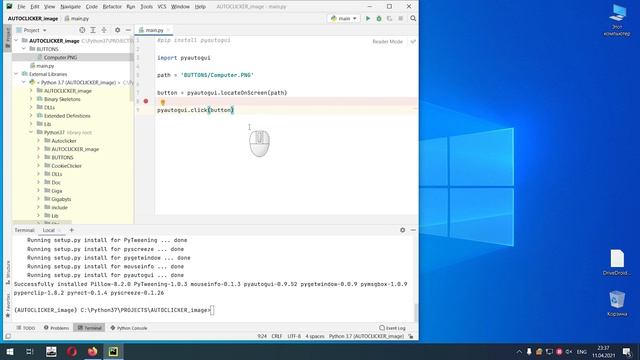Open Search Everywhere magnifier icon
Screen dimensions: 640x360
click(x=413, y=18)
